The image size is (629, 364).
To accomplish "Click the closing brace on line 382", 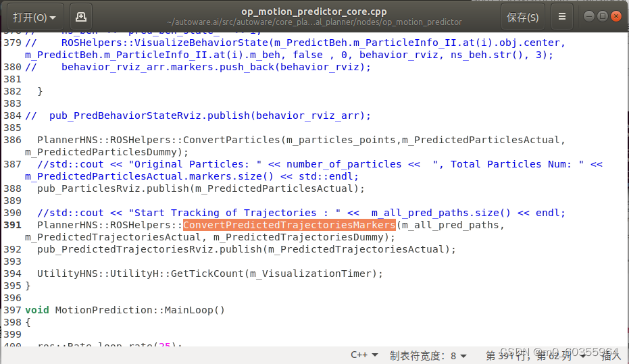I will [40, 91].
